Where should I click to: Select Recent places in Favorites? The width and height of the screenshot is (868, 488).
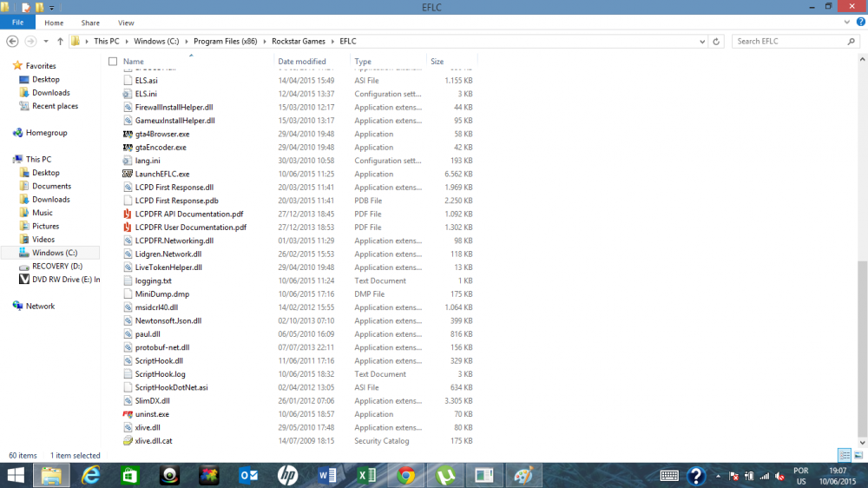55,106
